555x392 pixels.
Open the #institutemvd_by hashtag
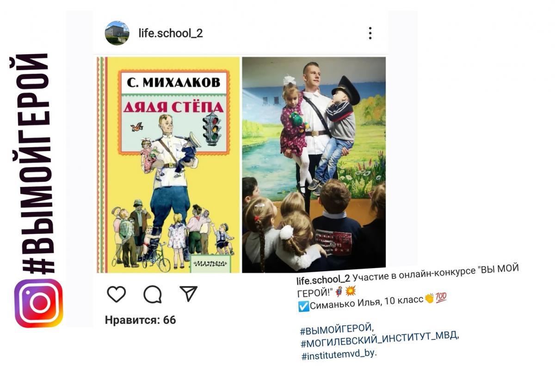(x=339, y=355)
